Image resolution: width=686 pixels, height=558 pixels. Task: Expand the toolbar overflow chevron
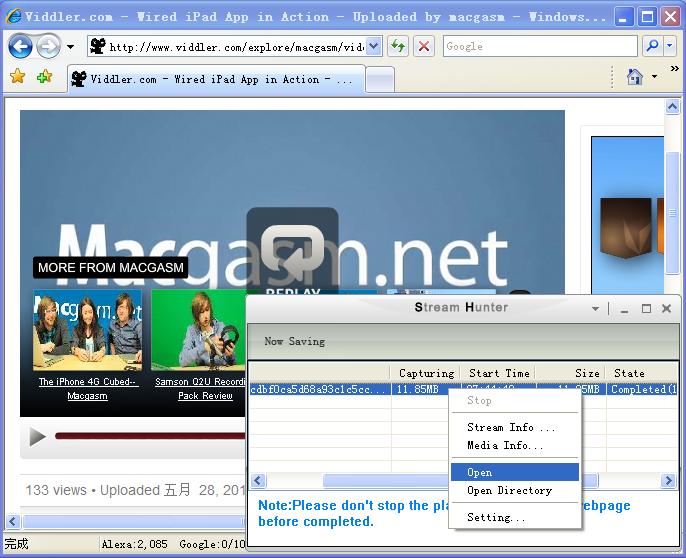click(675, 69)
